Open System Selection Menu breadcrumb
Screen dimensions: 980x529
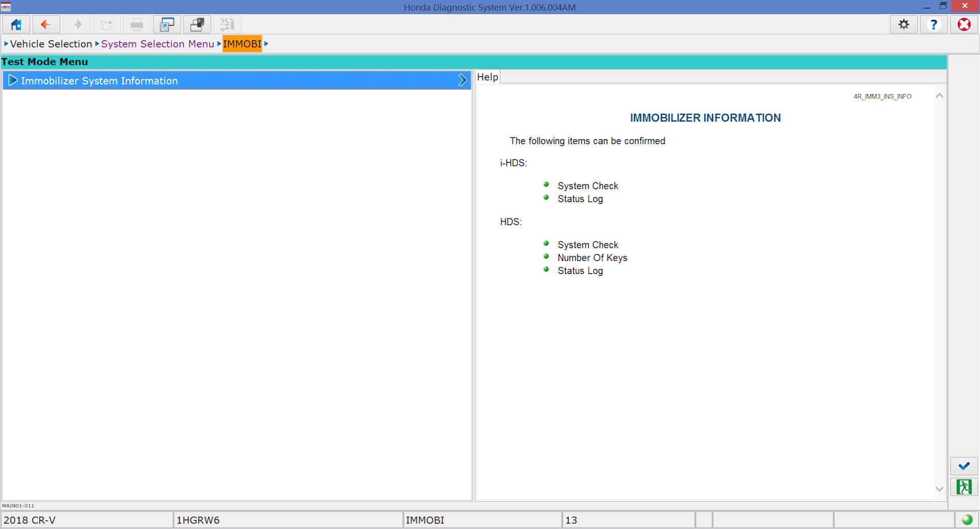[x=158, y=44]
